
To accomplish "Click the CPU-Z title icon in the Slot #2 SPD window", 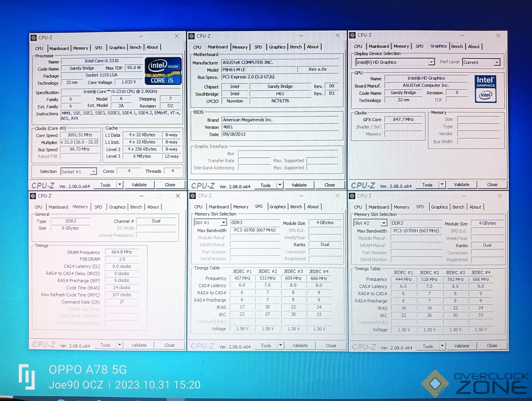I will point(352,196).
